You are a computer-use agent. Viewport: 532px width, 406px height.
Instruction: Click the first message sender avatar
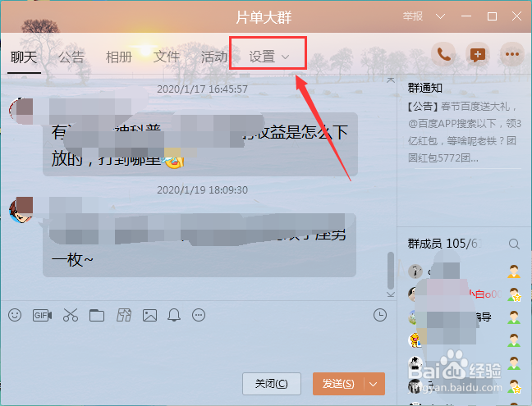tap(21, 111)
